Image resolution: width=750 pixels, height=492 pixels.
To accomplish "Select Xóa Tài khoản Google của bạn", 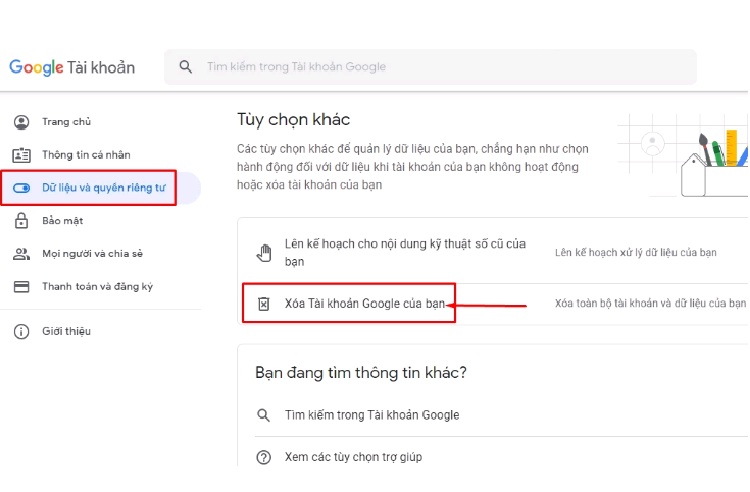I will click(364, 304).
